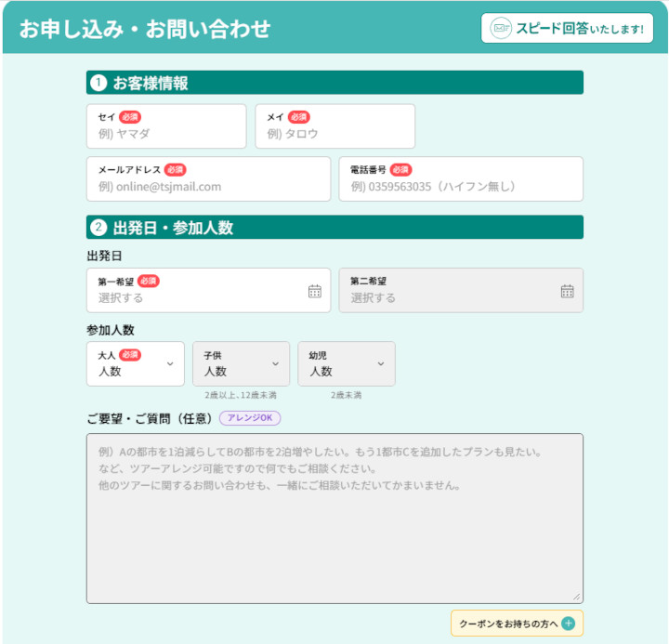669x644 pixels.
Task: Open the 子供 number of people dropdown
Action: (241, 363)
